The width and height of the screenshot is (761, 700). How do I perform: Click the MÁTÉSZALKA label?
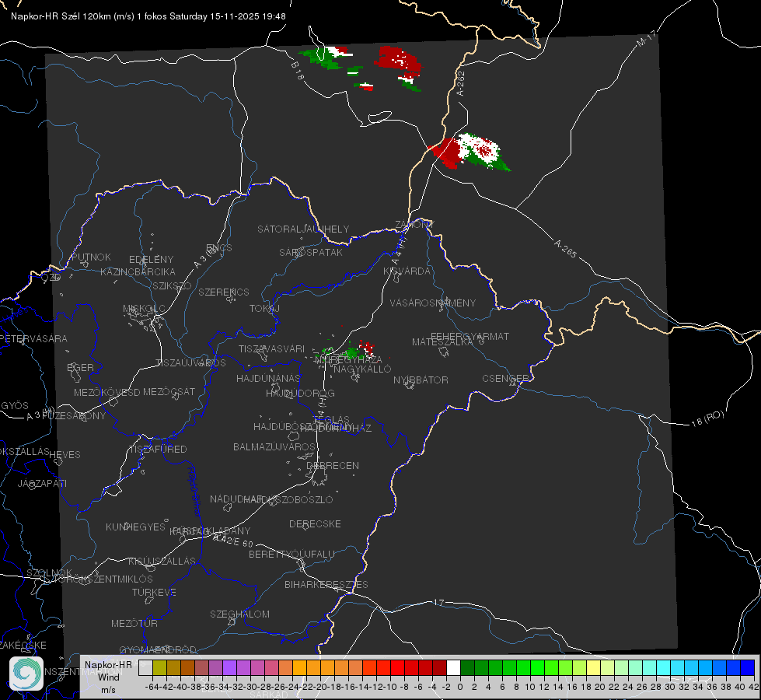(442, 342)
